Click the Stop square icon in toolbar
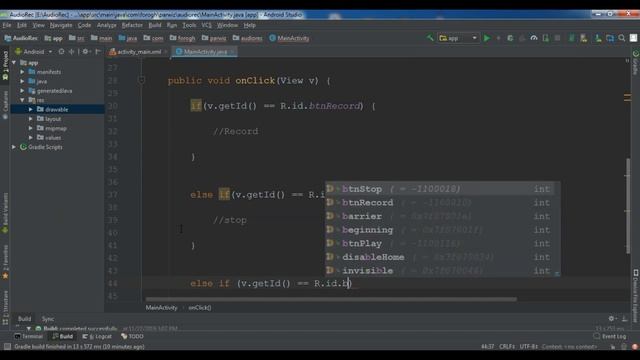The image size is (640, 360). (x=557, y=38)
